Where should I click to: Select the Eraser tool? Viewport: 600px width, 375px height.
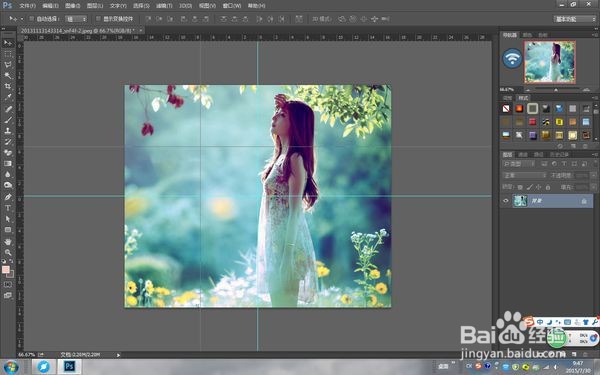tap(8, 152)
